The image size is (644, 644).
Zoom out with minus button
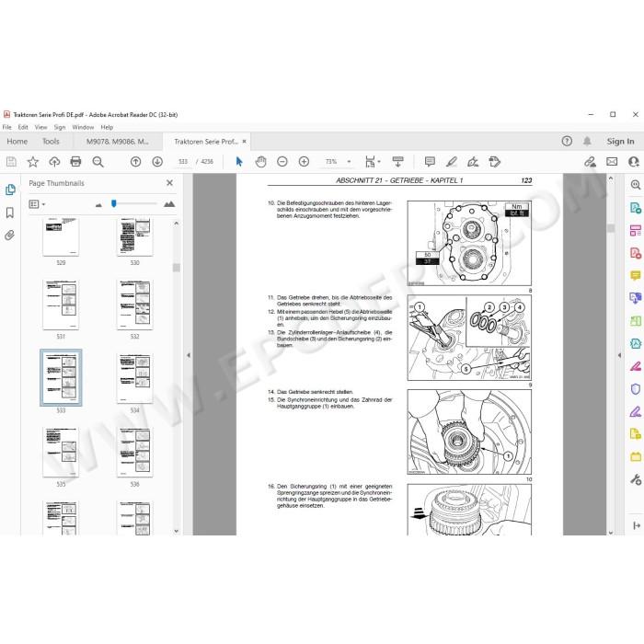(282, 162)
